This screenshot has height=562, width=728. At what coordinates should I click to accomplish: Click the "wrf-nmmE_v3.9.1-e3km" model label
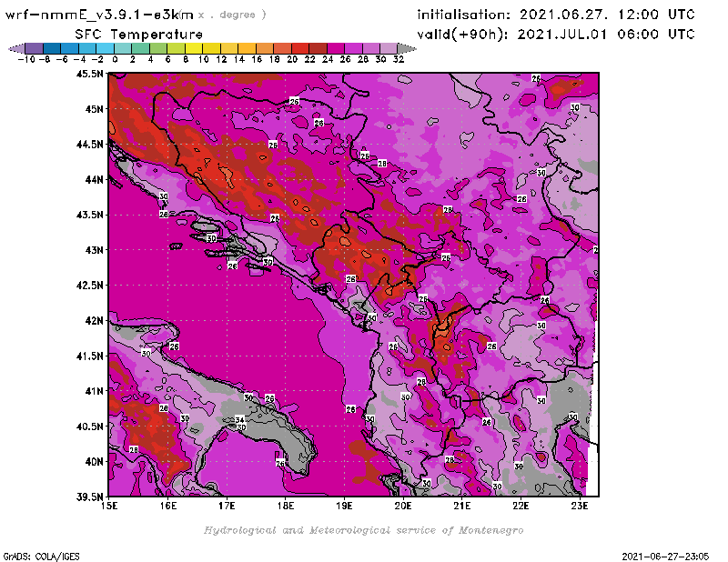(x=99, y=15)
